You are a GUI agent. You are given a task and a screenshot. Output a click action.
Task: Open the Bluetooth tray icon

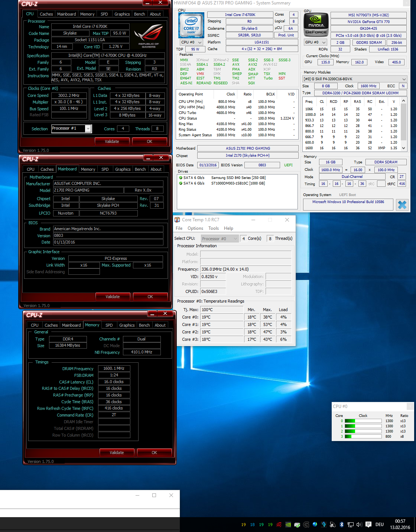click(342, 525)
